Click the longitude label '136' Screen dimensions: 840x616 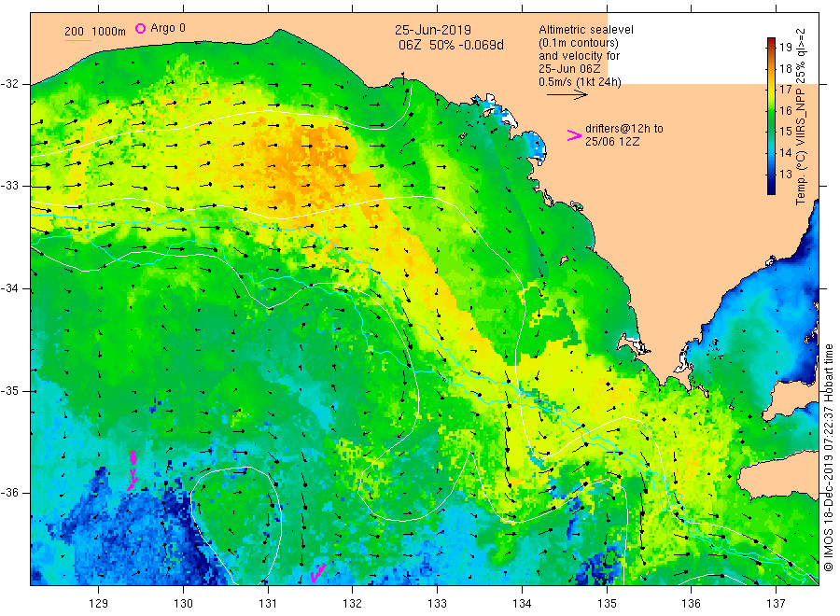tap(691, 604)
